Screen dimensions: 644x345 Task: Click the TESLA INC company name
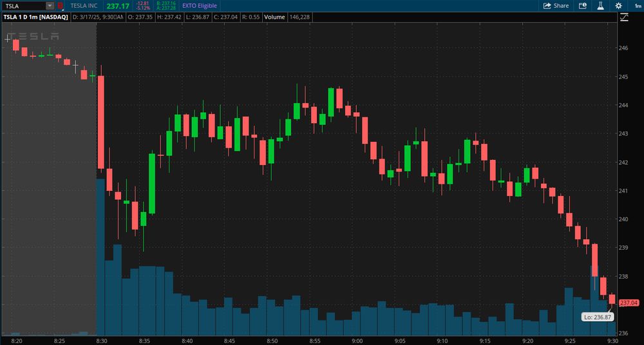pos(84,6)
